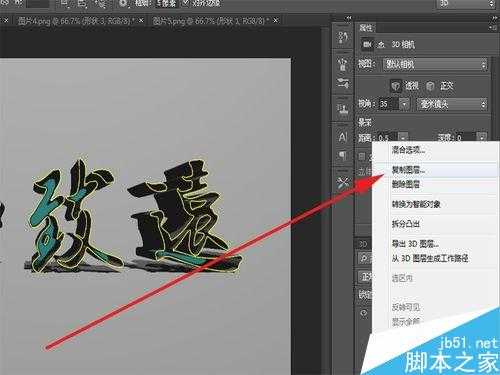Close the 图片4.png document tab
The width and height of the screenshot is (500, 375).
141,21
